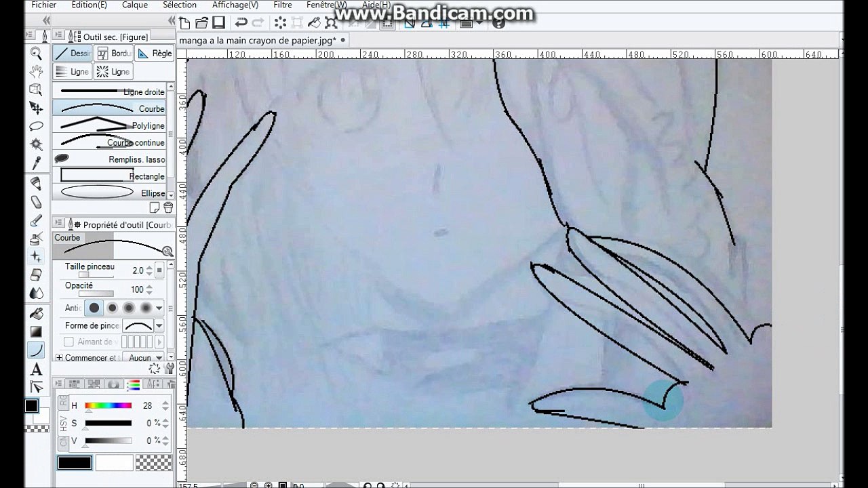Image resolution: width=868 pixels, height=488 pixels.
Task: Open a file with the folder icon
Action: [201, 23]
